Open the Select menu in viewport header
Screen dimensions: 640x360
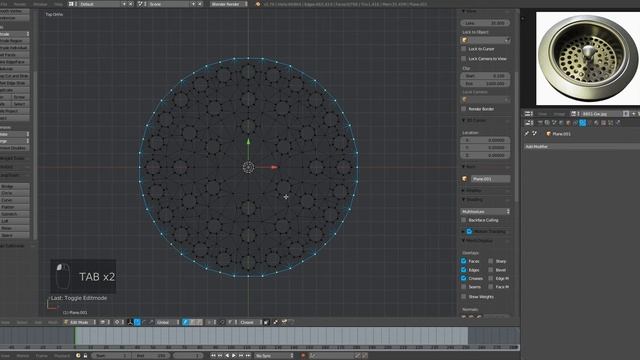pyautogui.click(x=22, y=322)
